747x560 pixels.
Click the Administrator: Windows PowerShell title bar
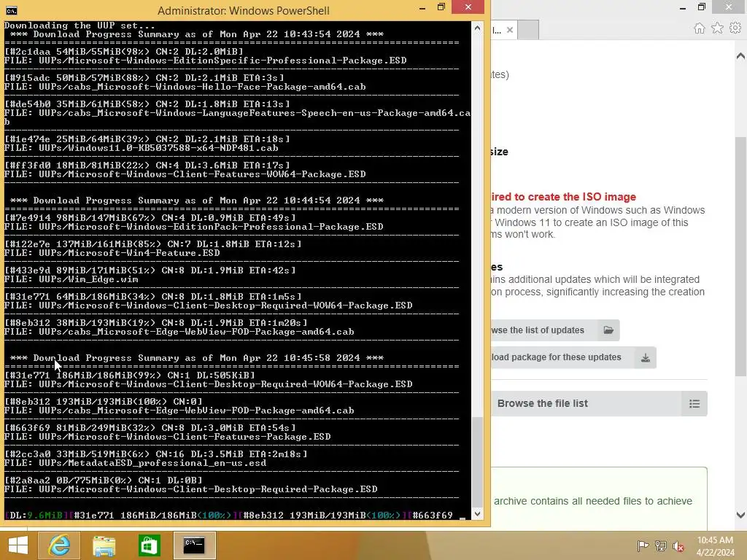click(x=243, y=10)
